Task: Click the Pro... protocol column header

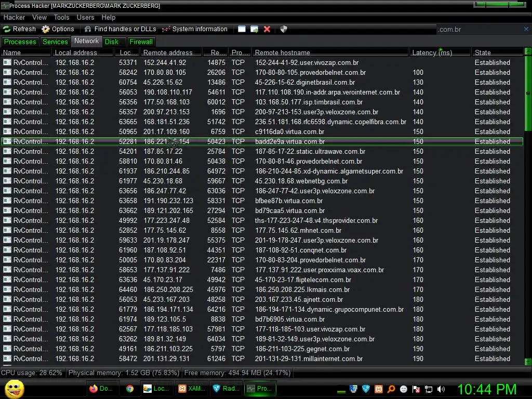Action: click(240, 52)
